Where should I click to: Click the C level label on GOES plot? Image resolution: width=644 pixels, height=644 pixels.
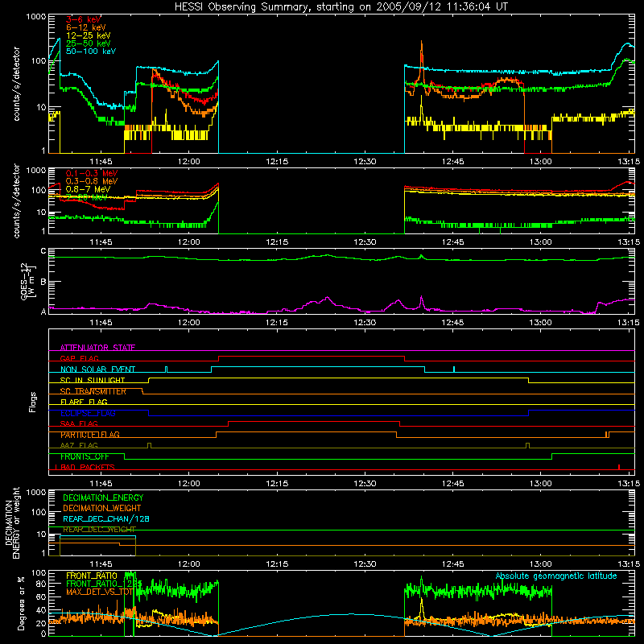[x=43, y=251]
